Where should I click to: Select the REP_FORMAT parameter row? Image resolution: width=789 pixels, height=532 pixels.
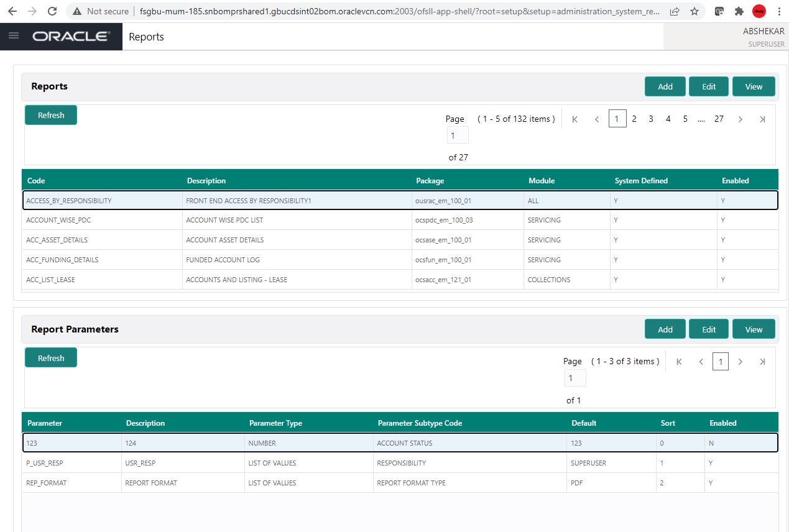(x=400, y=483)
